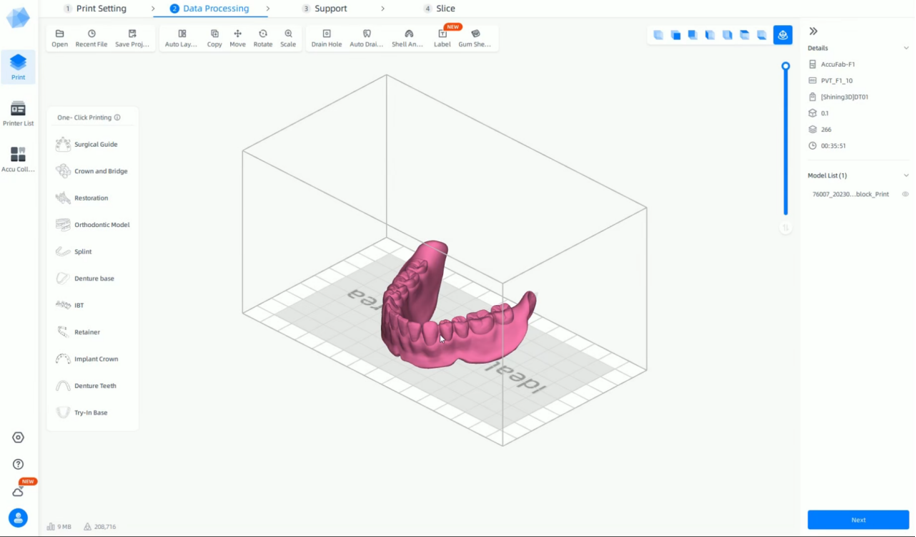The image size is (916, 537).
Task: Click the Label tool in toolbar
Action: coord(442,38)
